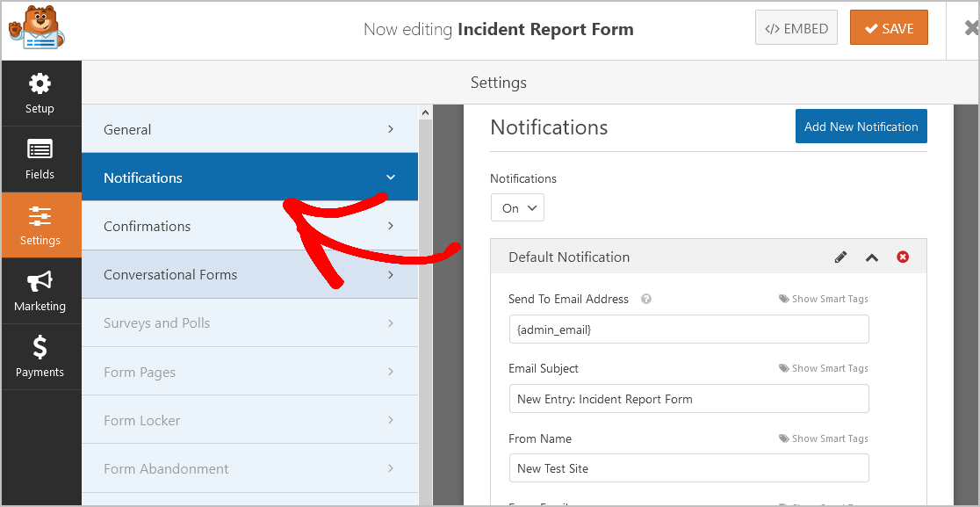Open the General settings section
The width and height of the screenshot is (980, 507).
249,129
